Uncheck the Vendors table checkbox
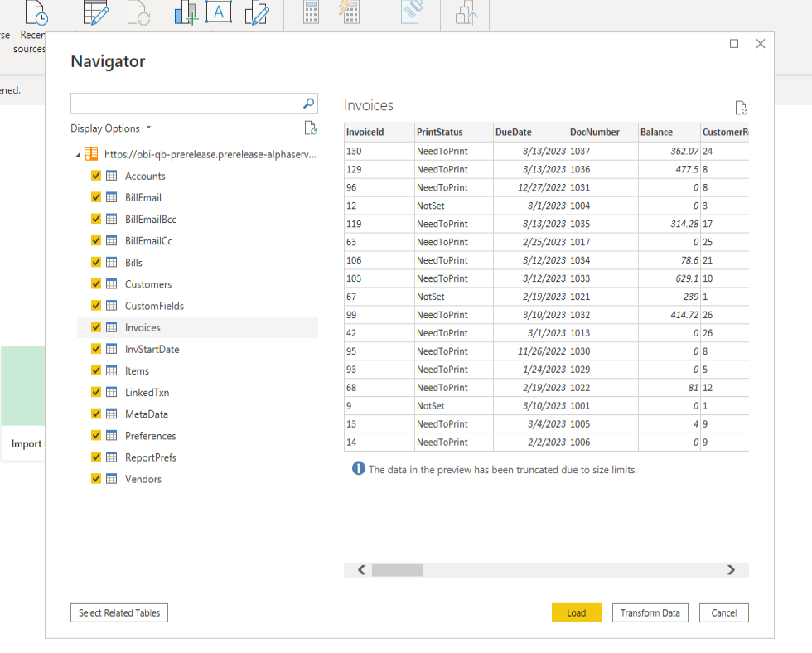Viewport: 812px width, 653px height. pos(96,478)
